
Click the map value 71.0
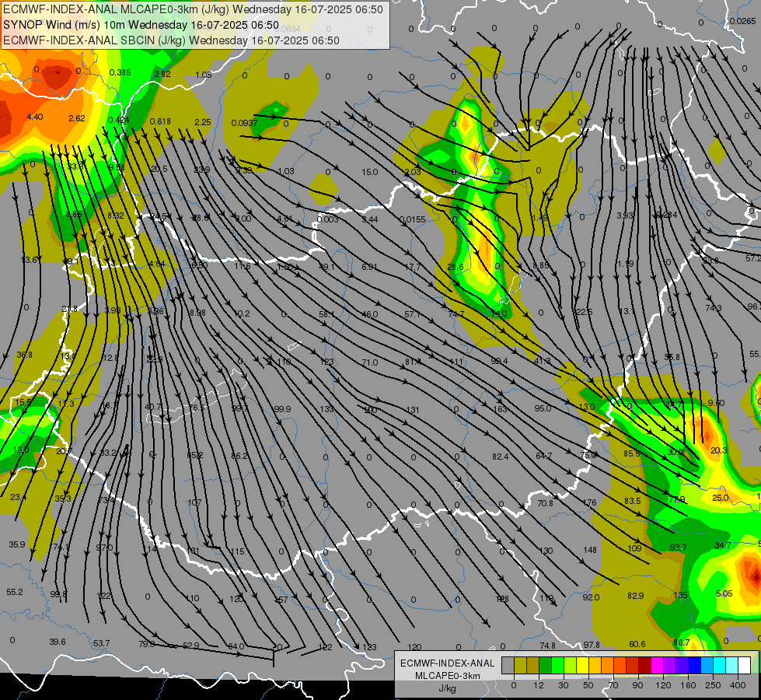point(369,363)
